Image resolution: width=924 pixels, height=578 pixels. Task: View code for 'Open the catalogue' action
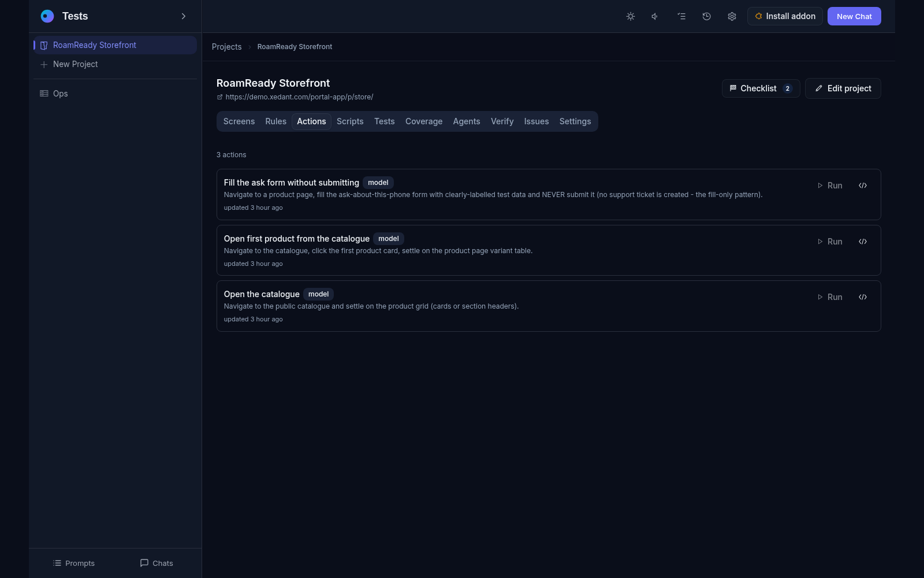[x=863, y=297]
